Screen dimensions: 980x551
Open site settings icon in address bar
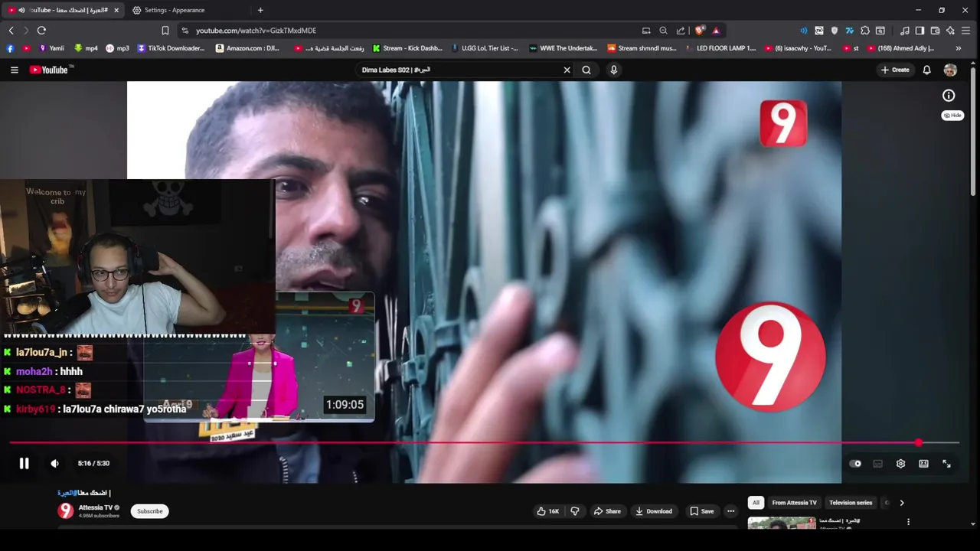185,31
